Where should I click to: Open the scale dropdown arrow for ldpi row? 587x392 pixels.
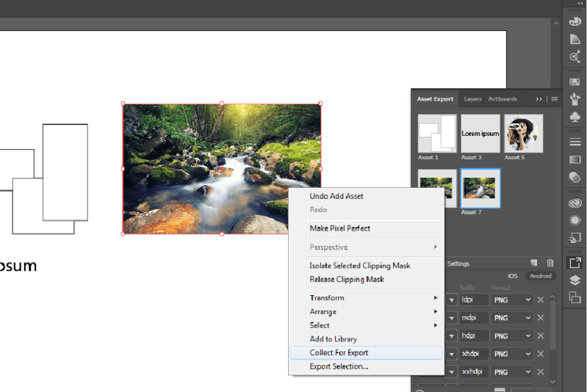[452, 300]
